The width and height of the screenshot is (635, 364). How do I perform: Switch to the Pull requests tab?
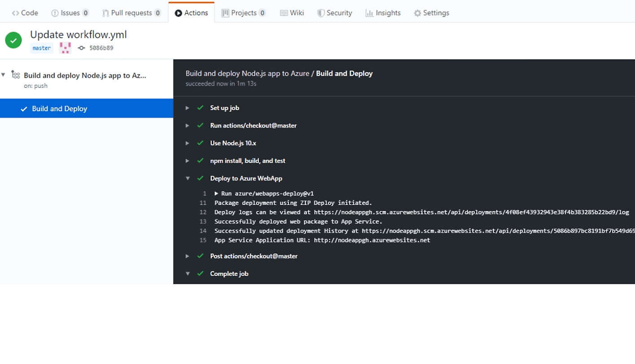coord(131,13)
